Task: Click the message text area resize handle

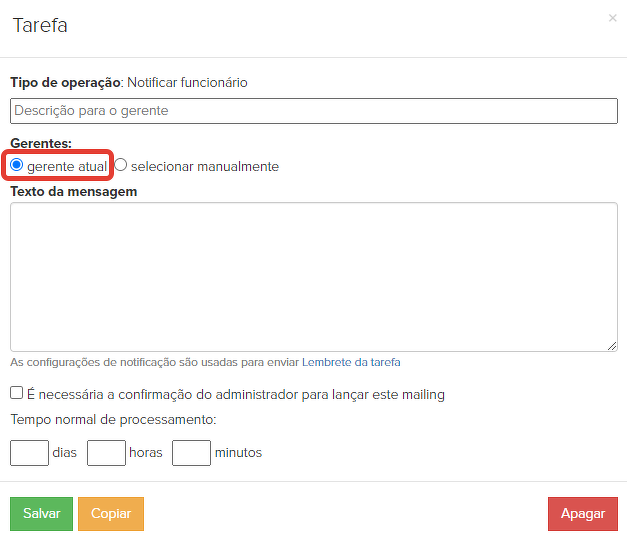Action: (x=612, y=345)
